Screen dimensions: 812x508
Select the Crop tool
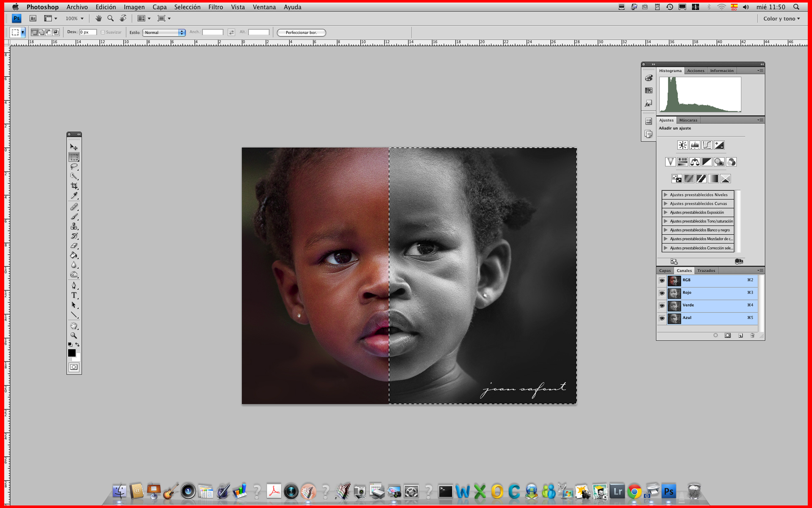pos(74,186)
